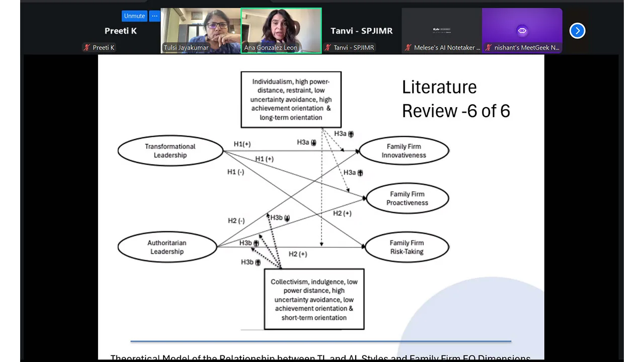The width and height of the screenshot is (644, 362).
Task: Open the three-dots more options on Preeti K tile
Action: tap(154, 16)
